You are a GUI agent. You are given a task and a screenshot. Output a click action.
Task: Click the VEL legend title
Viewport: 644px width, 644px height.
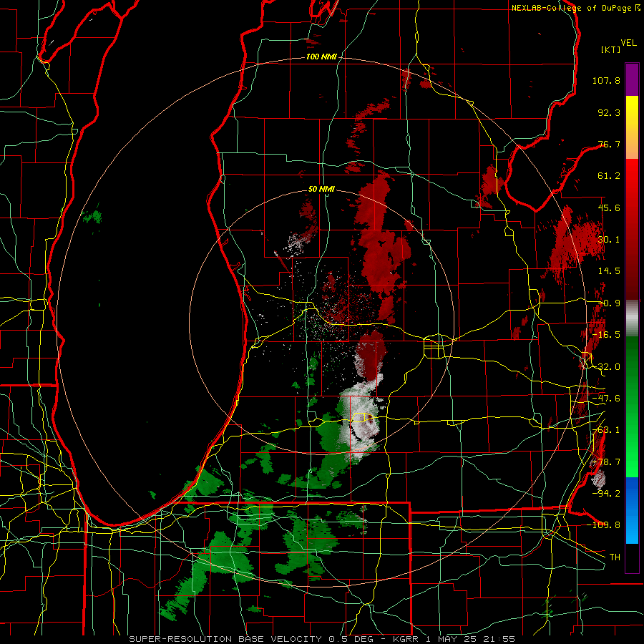click(628, 43)
